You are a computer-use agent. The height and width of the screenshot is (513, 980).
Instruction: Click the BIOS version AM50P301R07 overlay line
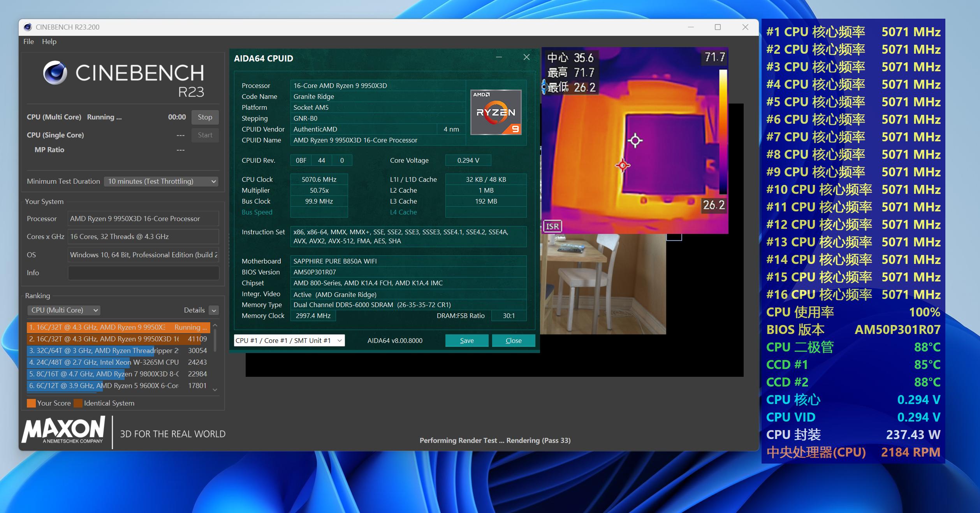click(853, 330)
